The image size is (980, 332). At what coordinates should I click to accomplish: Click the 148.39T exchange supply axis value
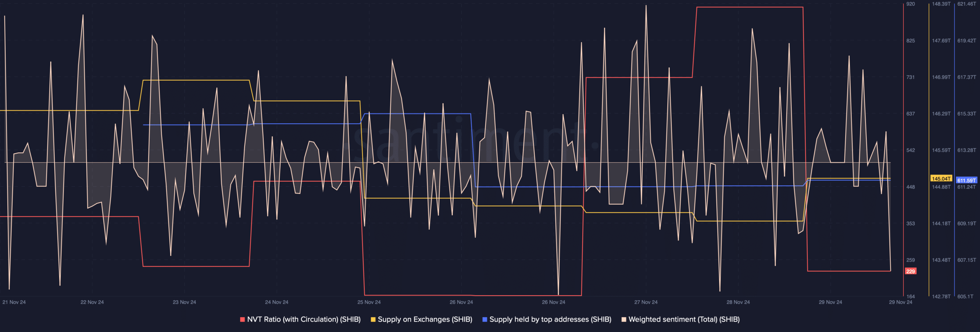click(x=941, y=4)
